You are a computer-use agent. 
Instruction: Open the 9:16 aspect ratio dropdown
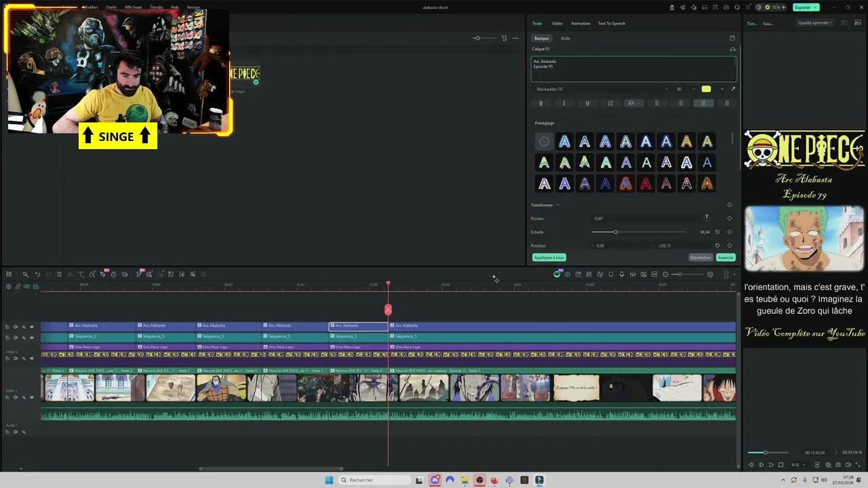(x=798, y=465)
